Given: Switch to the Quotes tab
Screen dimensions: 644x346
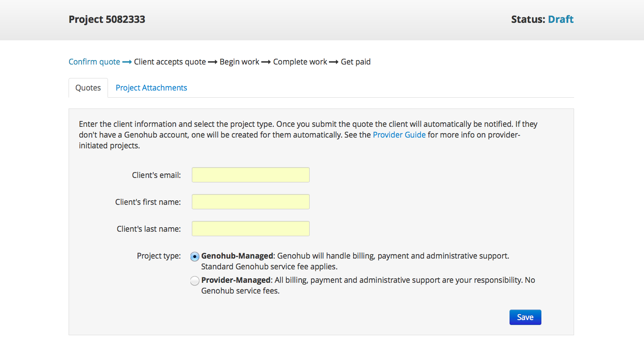Looking at the screenshot, I should click(x=88, y=88).
